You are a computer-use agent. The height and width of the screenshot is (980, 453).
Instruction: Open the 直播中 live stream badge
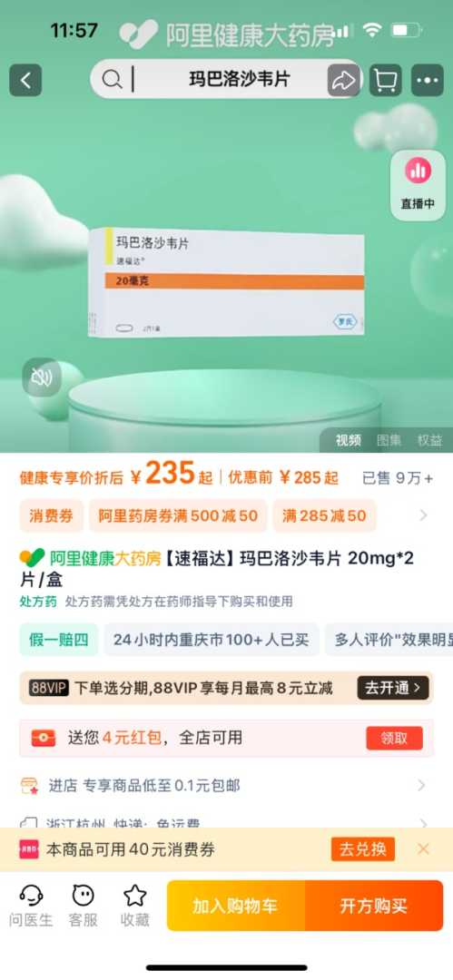point(418,185)
